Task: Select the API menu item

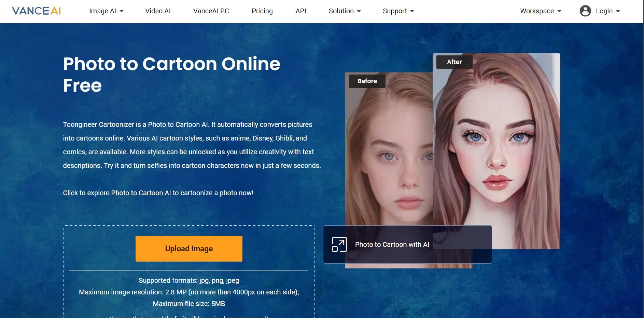Action: tap(301, 11)
